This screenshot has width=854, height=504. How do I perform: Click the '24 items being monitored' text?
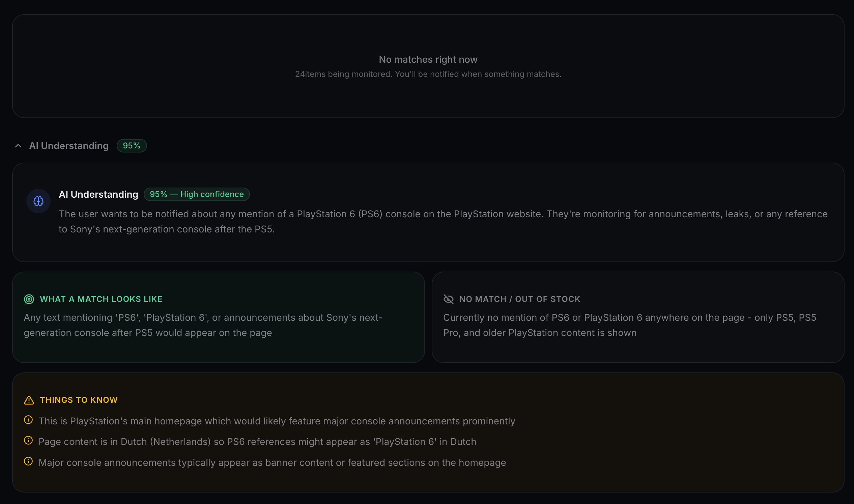pos(428,74)
